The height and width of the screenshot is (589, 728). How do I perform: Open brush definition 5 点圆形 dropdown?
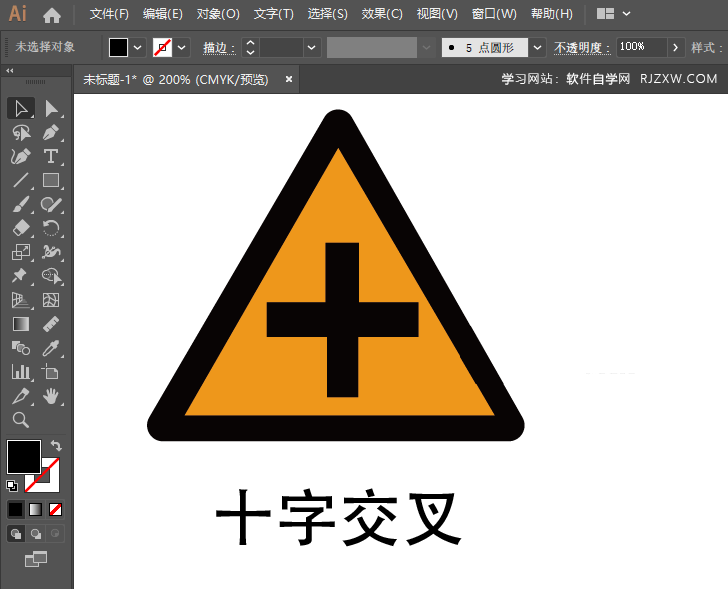pos(537,47)
